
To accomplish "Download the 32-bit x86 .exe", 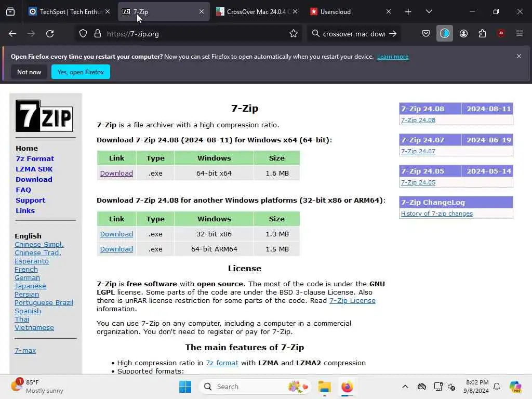I will (116, 234).
